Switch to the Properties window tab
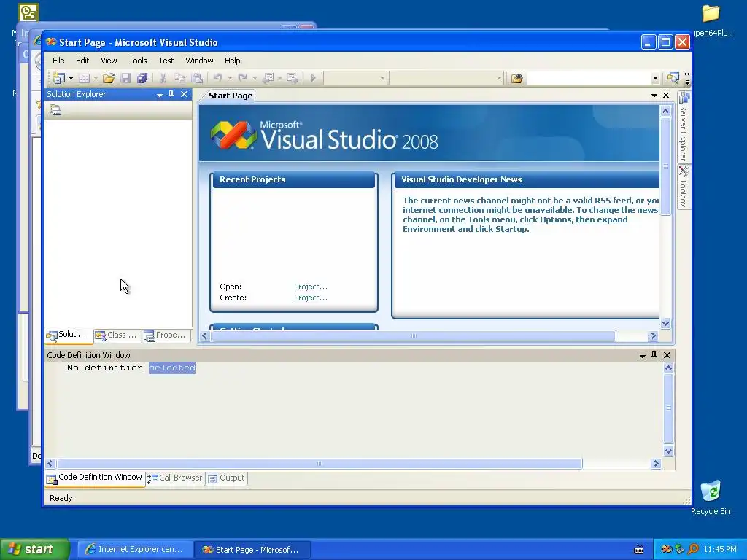Viewport: 747px width, 560px height. [166, 335]
